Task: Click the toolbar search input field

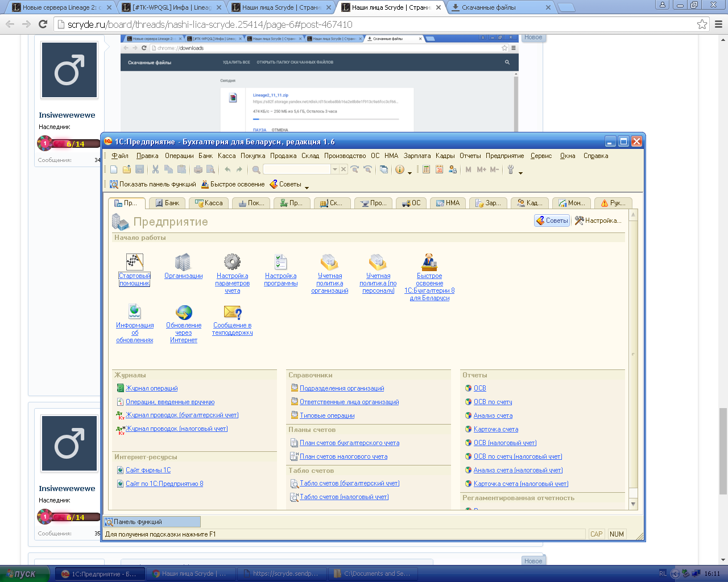Action: point(296,169)
